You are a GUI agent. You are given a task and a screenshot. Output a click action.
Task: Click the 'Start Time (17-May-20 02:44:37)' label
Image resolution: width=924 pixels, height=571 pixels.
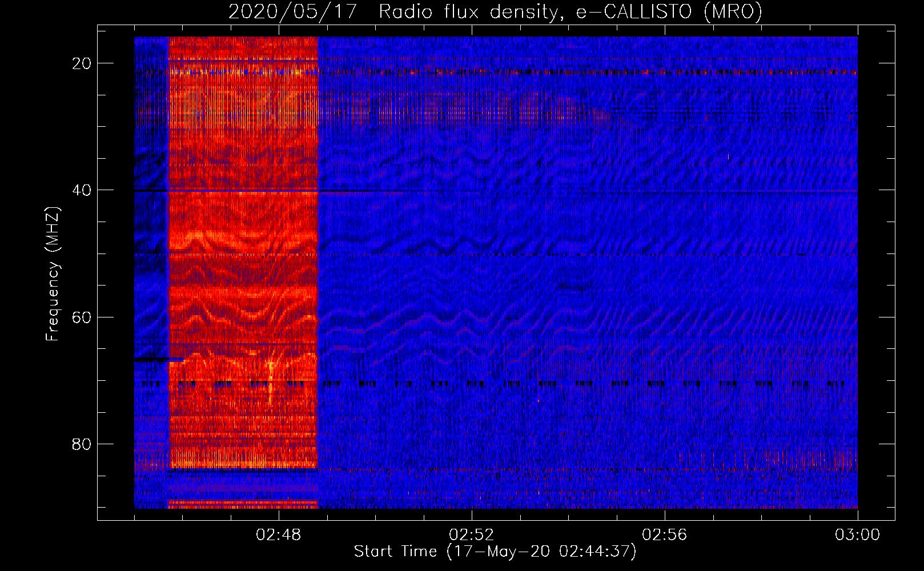point(495,552)
